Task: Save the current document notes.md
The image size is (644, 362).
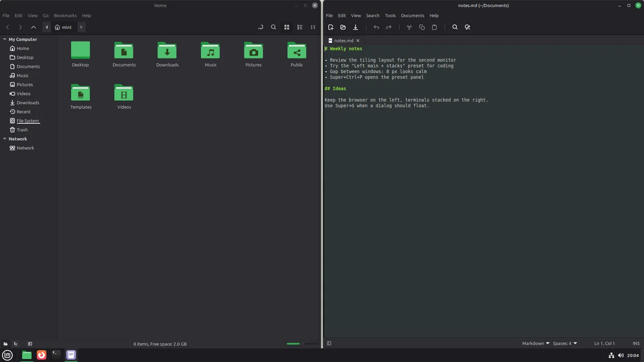Action: pyautogui.click(x=355, y=27)
